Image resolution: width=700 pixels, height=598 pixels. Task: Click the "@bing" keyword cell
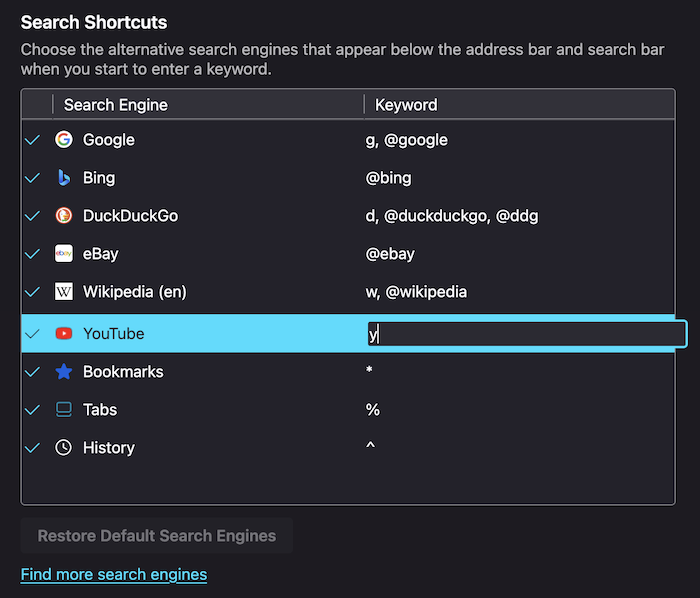(x=388, y=178)
